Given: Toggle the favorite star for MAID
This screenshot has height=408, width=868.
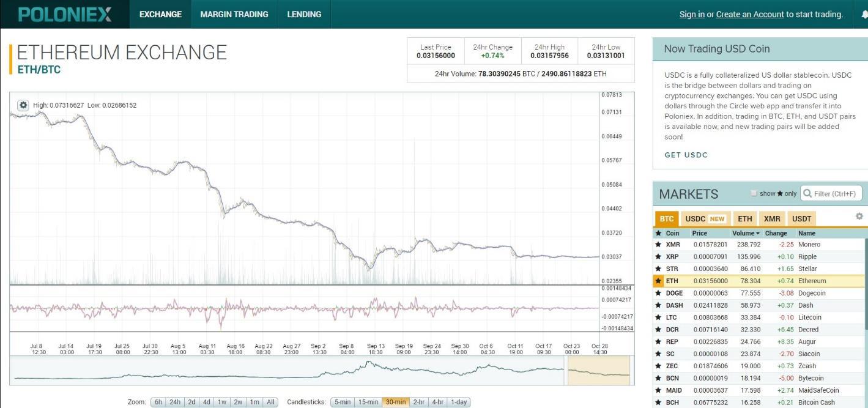Looking at the screenshot, I should tap(658, 390).
